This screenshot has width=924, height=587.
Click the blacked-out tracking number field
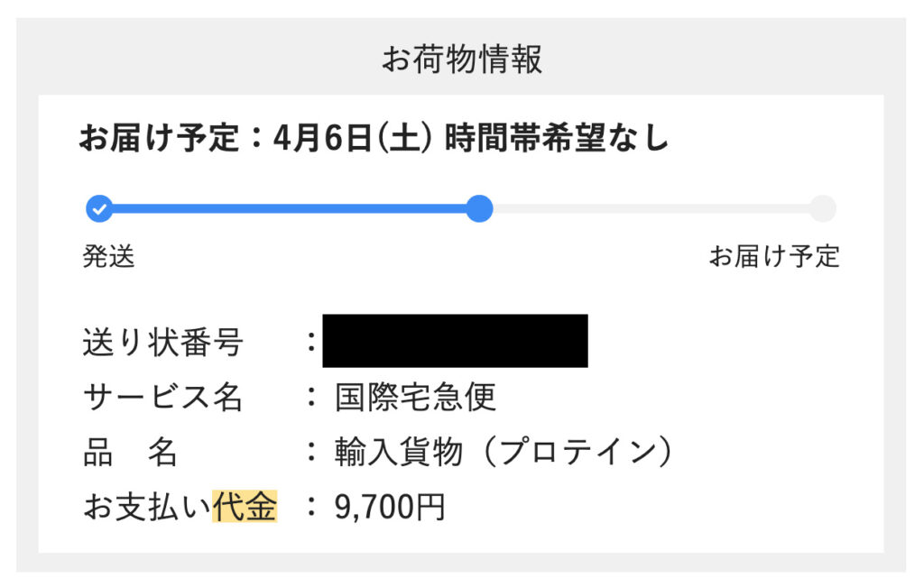pos(455,341)
